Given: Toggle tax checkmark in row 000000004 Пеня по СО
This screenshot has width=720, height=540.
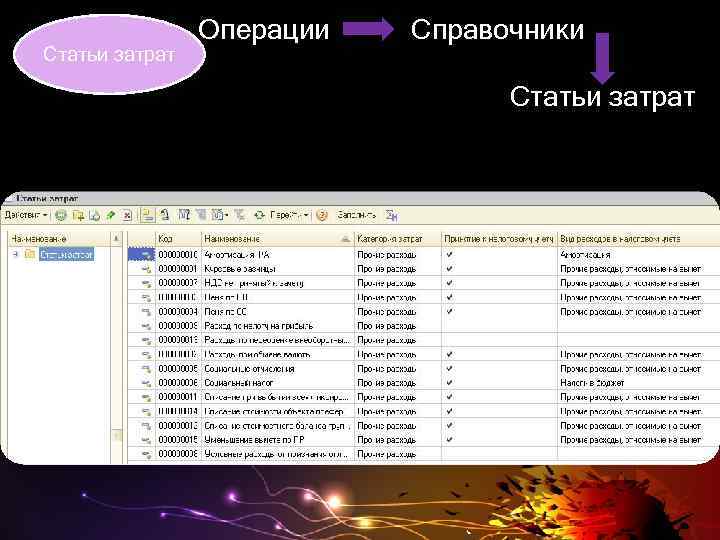Looking at the screenshot, I should coord(449,311).
